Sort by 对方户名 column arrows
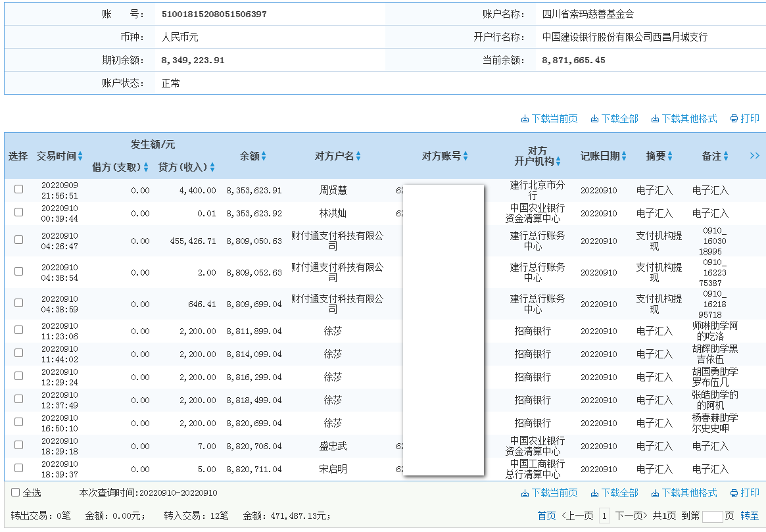The image size is (766, 532). pyautogui.click(x=358, y=157)
